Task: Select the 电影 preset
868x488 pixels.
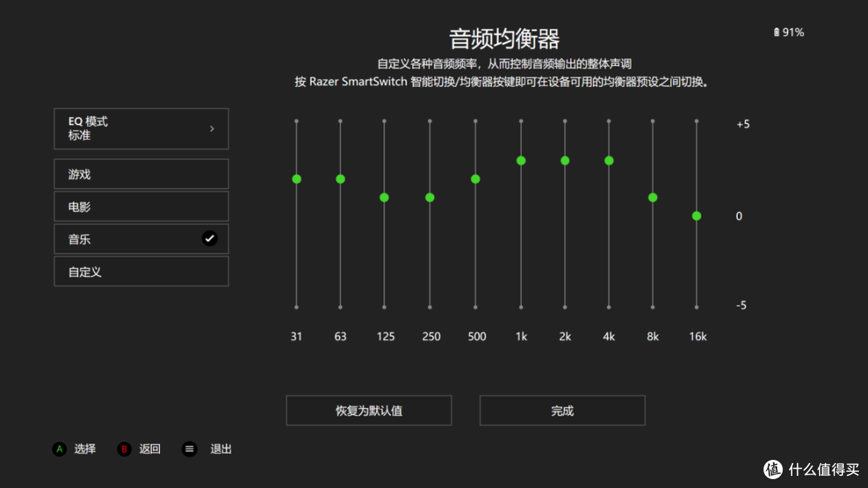Action: pyautogui.click(x=141, y=207)
